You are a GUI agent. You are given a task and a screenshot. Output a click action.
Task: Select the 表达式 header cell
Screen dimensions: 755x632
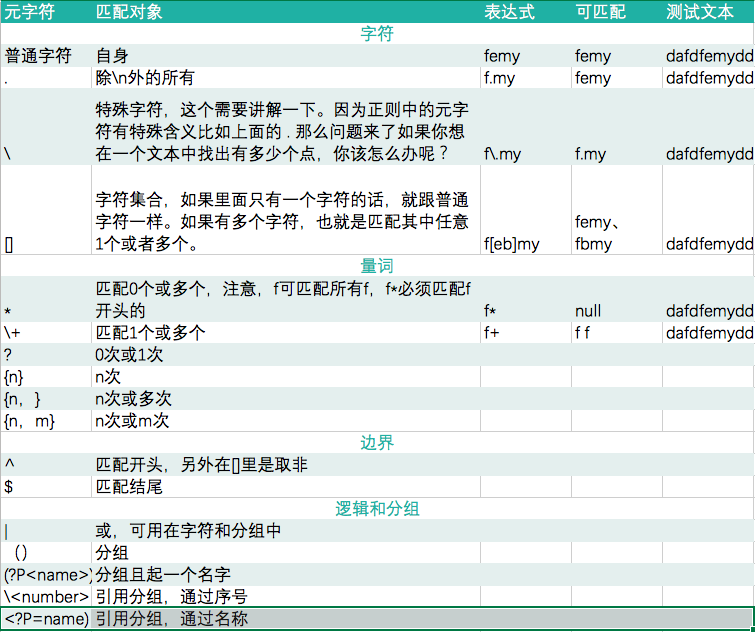tap(526, 12)
